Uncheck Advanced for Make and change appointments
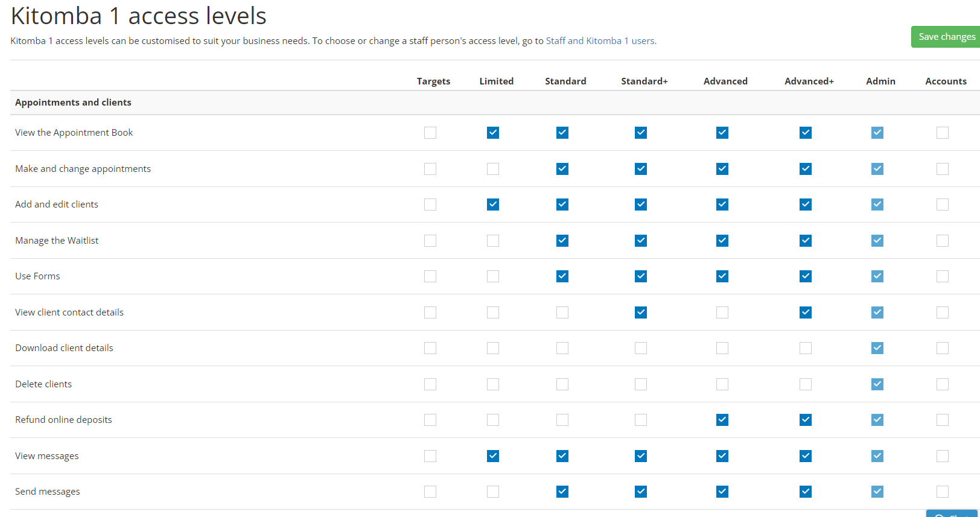The width and height of the screenshot is (980, 517). [722, 169]
